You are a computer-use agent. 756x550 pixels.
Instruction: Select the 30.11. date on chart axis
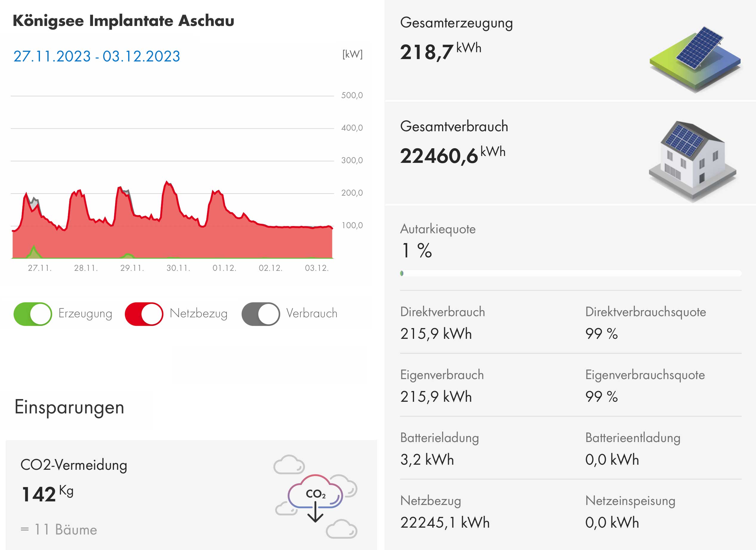point(178,268)
